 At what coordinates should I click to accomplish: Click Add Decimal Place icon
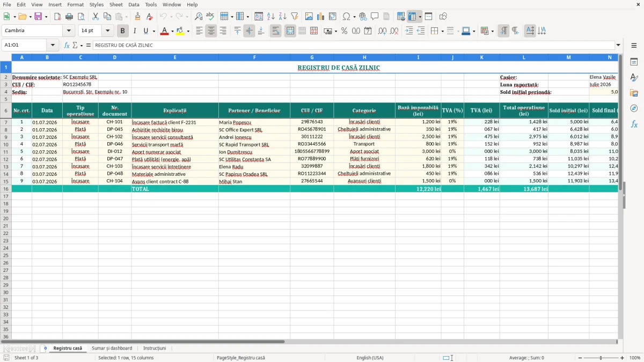pos(382,31)
